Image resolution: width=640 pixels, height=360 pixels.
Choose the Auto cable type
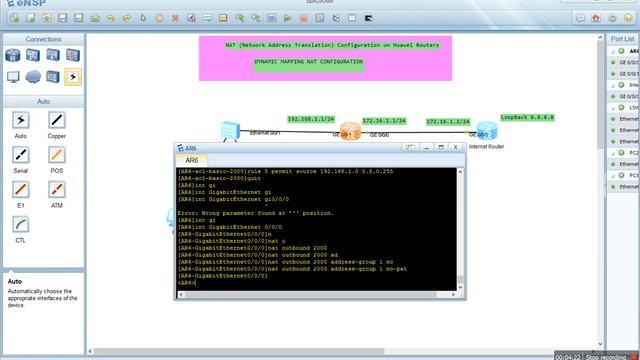coord(20,120)
